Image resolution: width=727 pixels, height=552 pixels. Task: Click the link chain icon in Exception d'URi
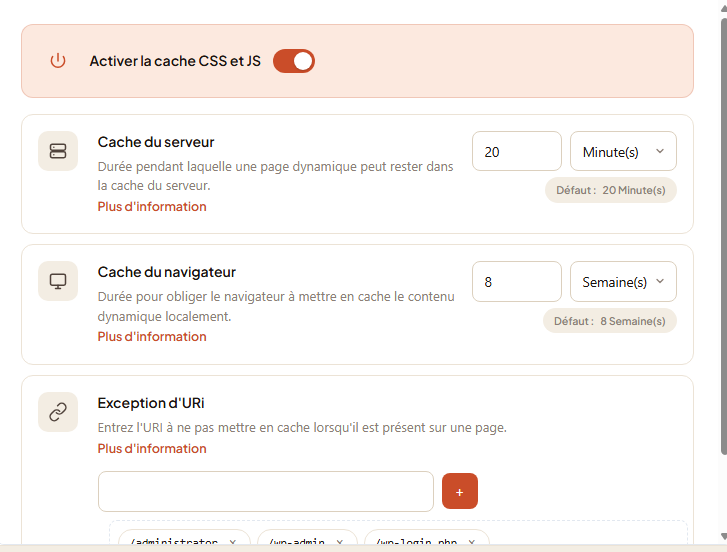pyautogui.click(x=58, y=412)
